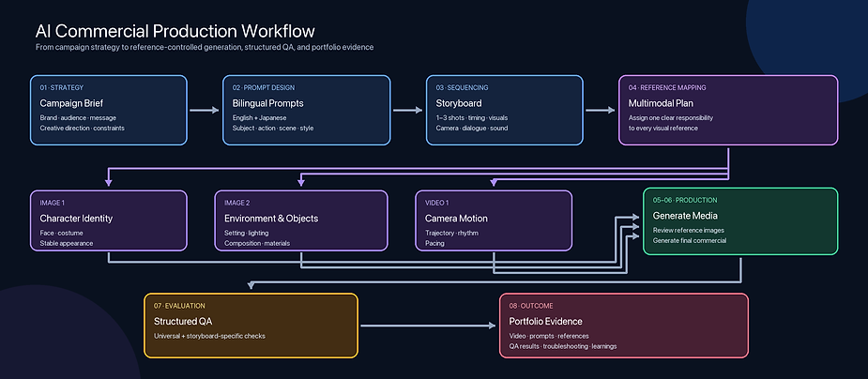Click the 'Camera Motion' heading
This screenshot has height=379, width=868.
coord(456,219)
